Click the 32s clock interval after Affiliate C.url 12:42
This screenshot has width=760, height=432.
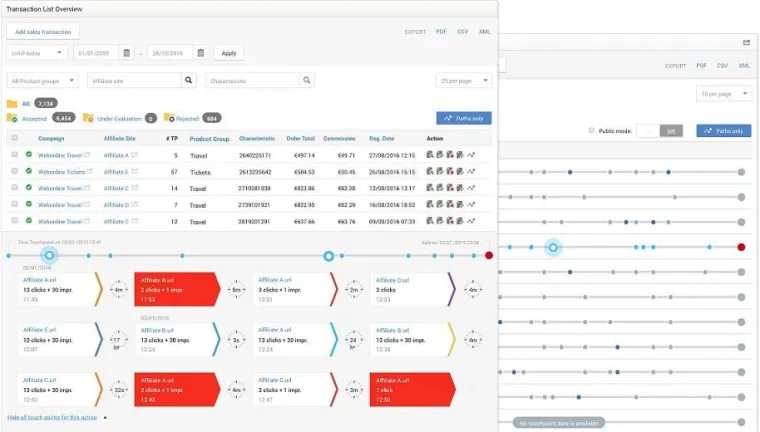(118, 390)
